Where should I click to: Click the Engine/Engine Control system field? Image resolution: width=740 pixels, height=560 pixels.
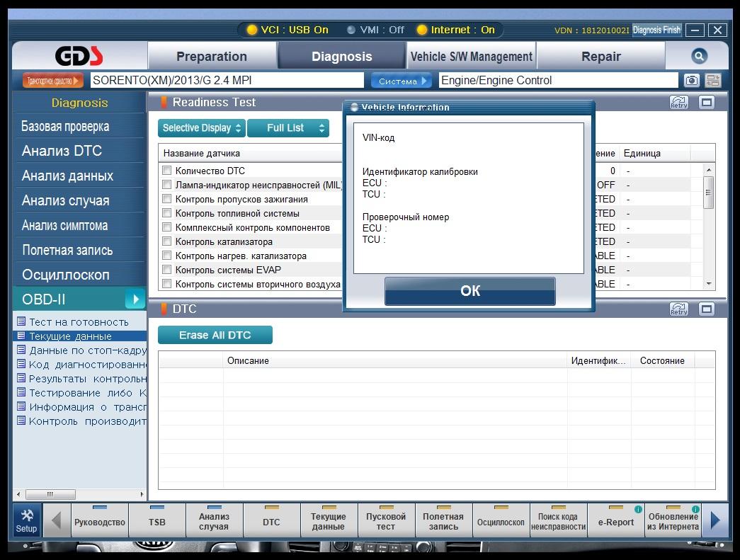(x=558, y=80)
